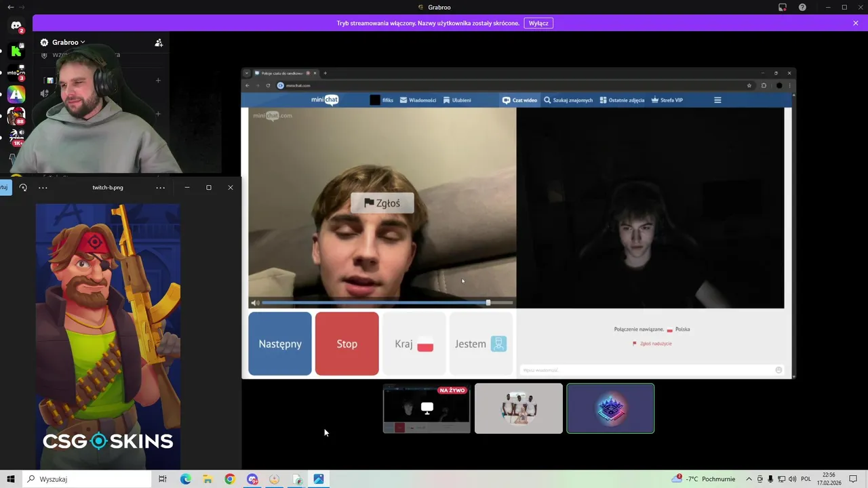
Task: Open browser extensions puzzle icon
Action: point(764,85)
